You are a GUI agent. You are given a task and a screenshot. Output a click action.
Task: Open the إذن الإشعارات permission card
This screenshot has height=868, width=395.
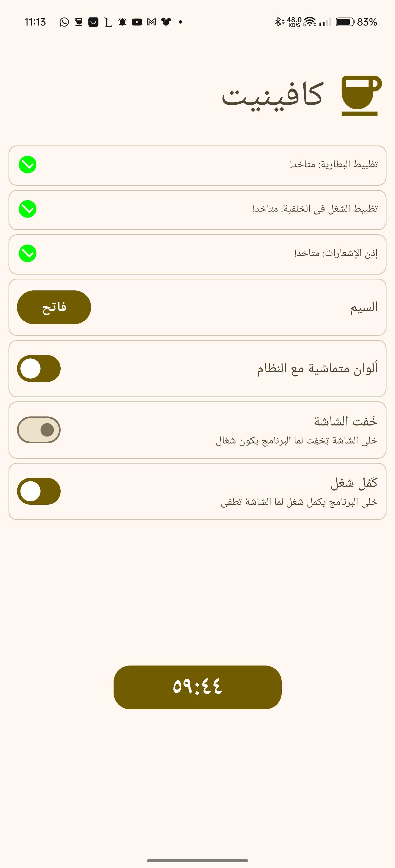pos(197,255)
